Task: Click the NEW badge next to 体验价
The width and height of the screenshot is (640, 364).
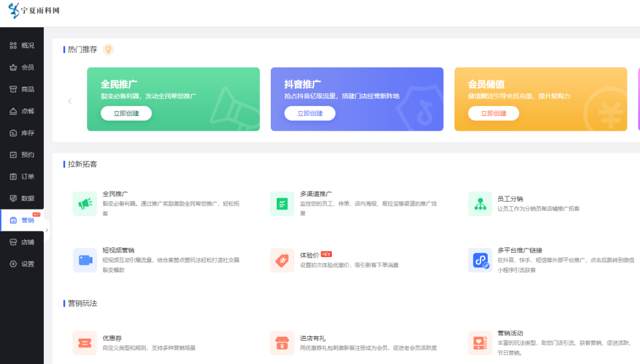Action: pyautogui.click(x=326, y=254)
